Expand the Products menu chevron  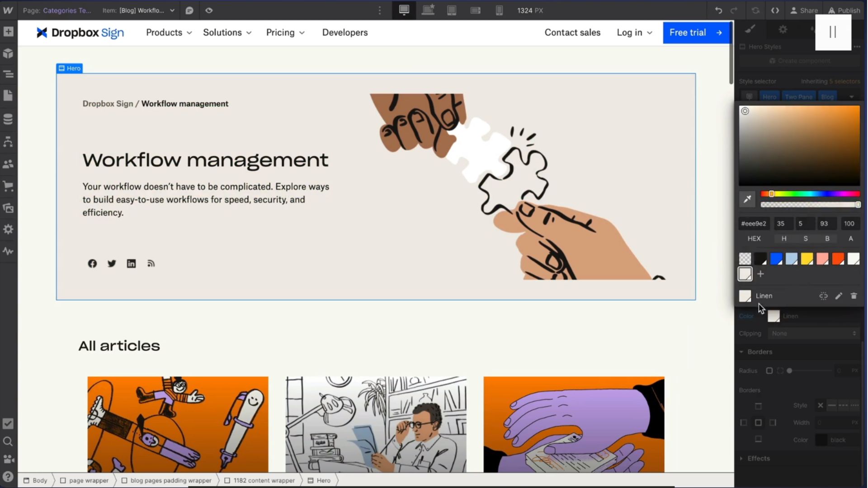pos(189,33)
